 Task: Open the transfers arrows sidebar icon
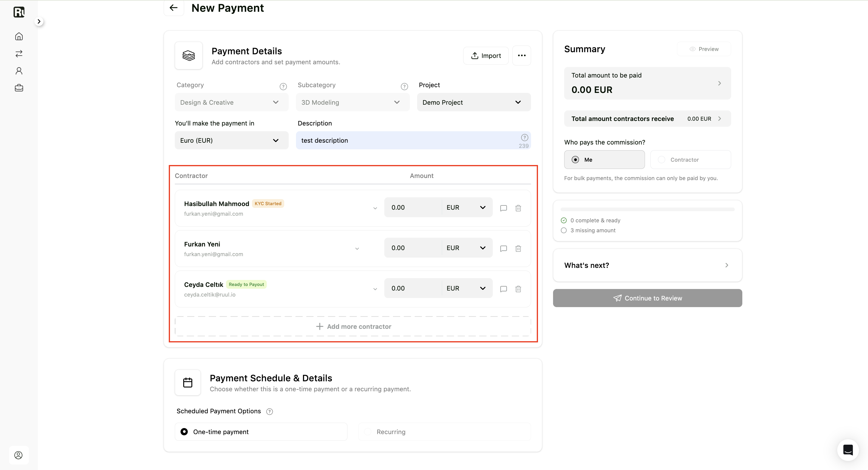click(x=19, y=54)
